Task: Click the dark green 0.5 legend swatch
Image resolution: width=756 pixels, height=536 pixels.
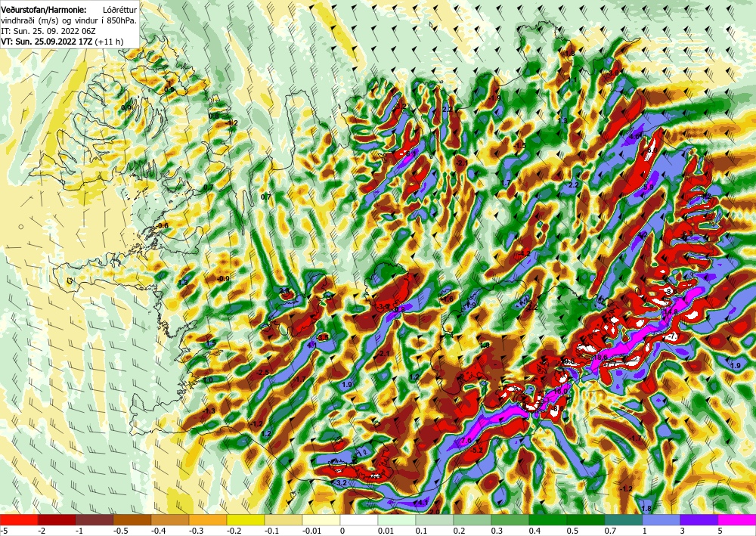Action: (x=586, y=520)
